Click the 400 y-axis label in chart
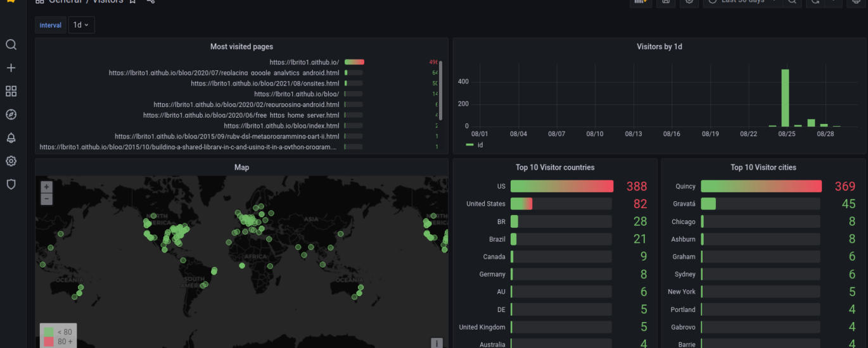The image size is (868, 348). click(x=463, y=82)
